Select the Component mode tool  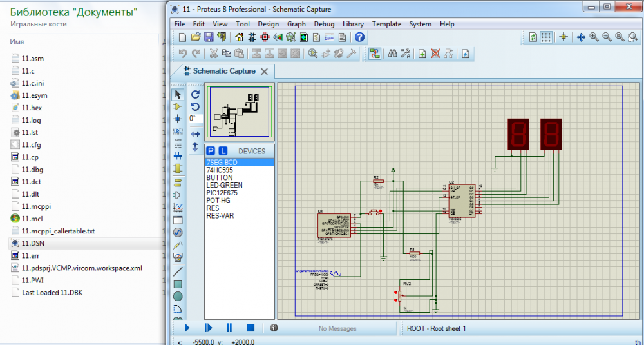178,107
